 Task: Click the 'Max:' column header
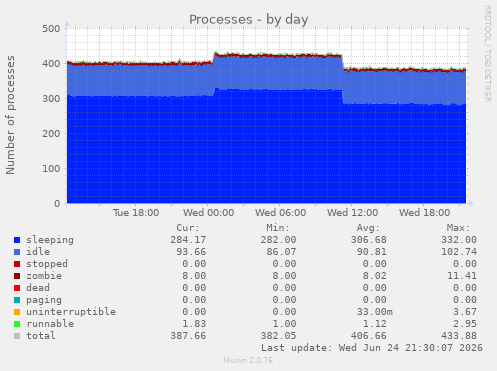click(x=458, y=228)
